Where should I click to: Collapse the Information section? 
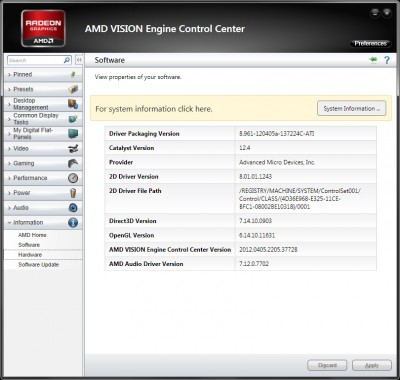tap(43, 222)
